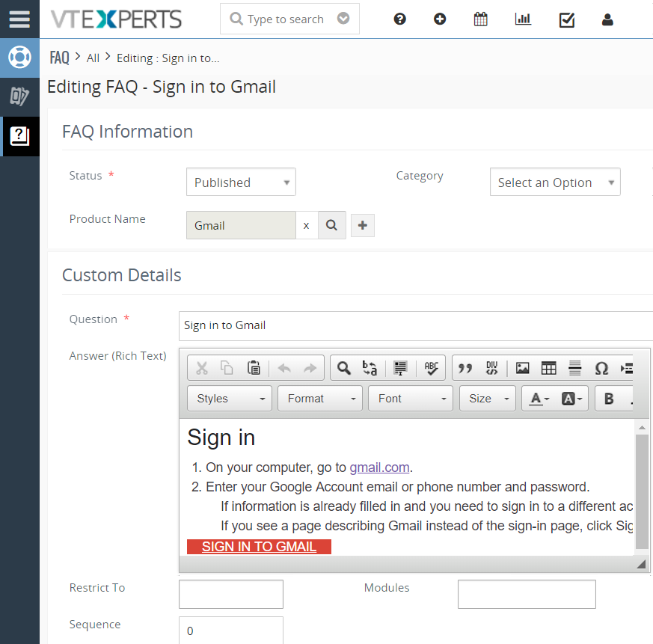Click the FAQ Information section heading

(127, 132)
